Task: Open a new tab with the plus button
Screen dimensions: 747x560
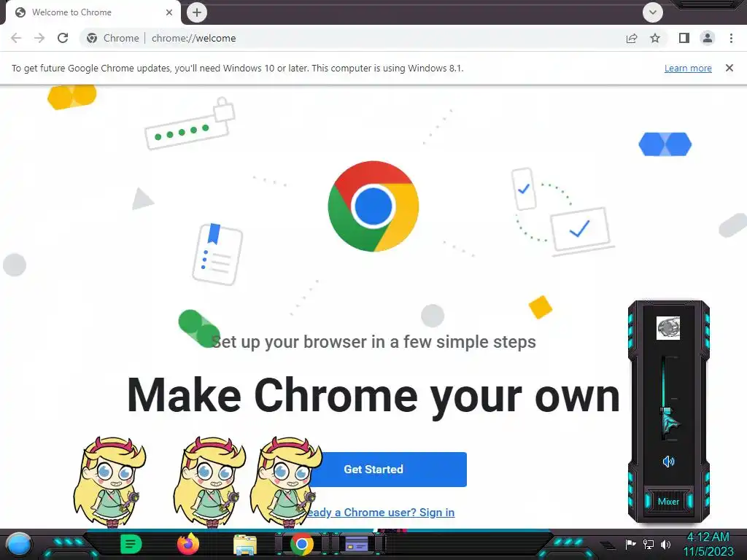Action: [x=197, y=12]
